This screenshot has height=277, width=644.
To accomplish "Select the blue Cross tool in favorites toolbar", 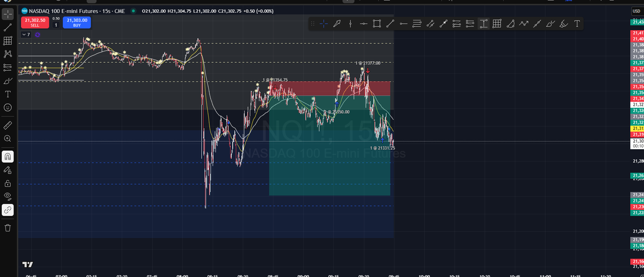I will point(324,24).
